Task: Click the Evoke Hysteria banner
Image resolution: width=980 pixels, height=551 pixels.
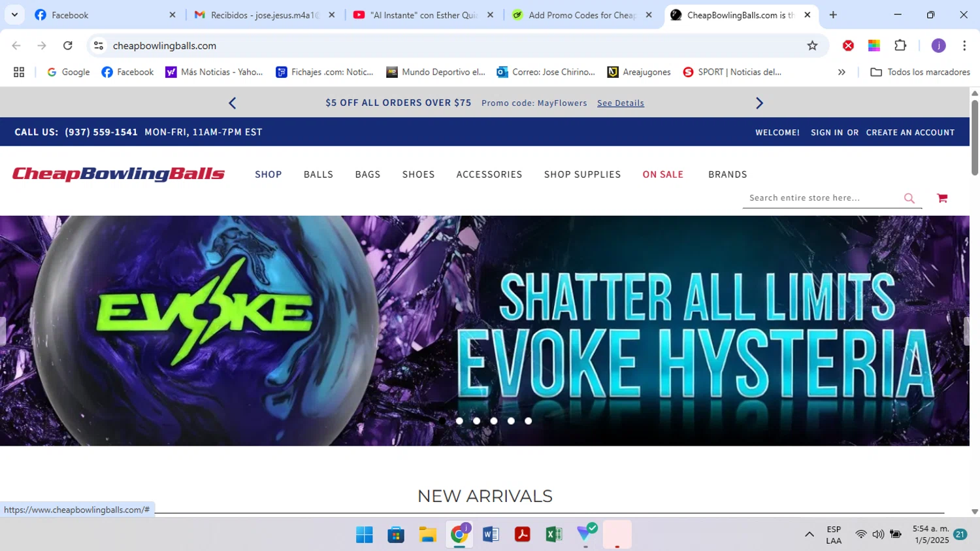Action: click(485, 331)
